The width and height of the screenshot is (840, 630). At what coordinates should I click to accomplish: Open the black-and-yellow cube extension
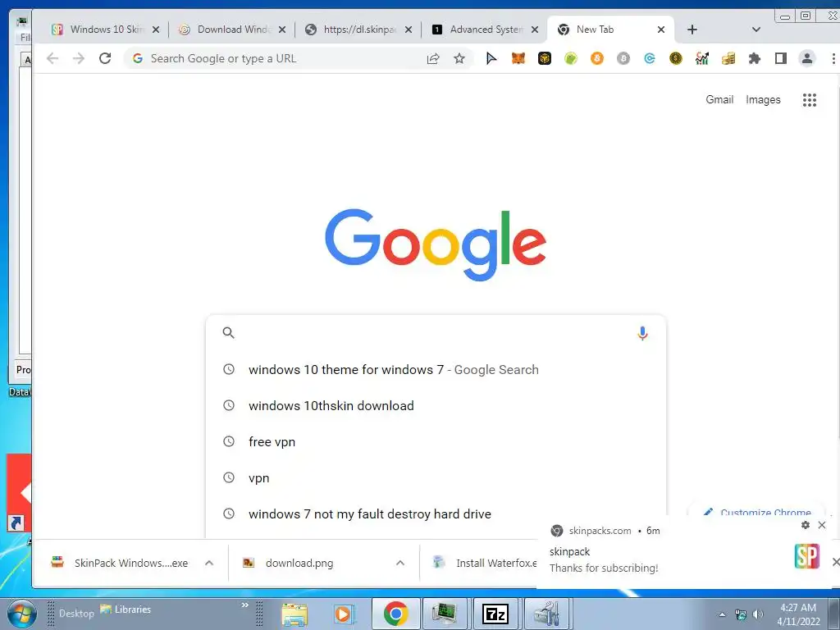click(545, 58)
